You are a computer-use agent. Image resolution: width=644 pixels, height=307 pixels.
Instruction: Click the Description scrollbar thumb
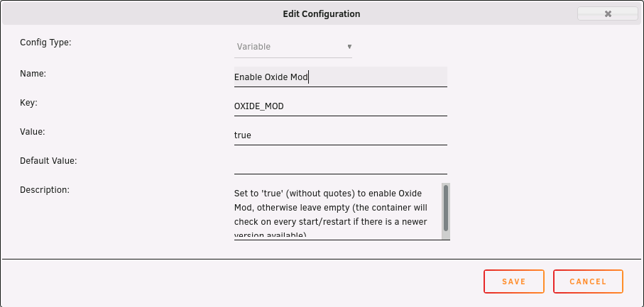coord(446,208)
